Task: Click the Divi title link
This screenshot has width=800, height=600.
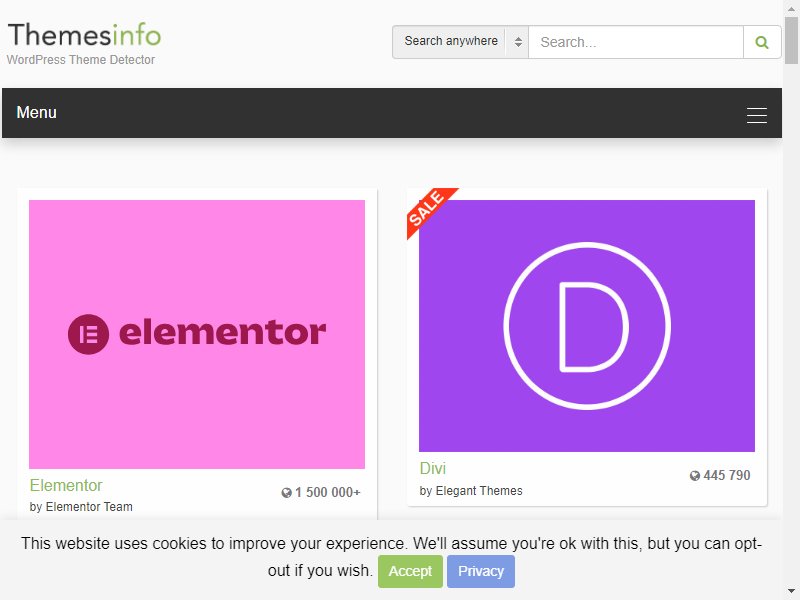Action: [433, 468]
